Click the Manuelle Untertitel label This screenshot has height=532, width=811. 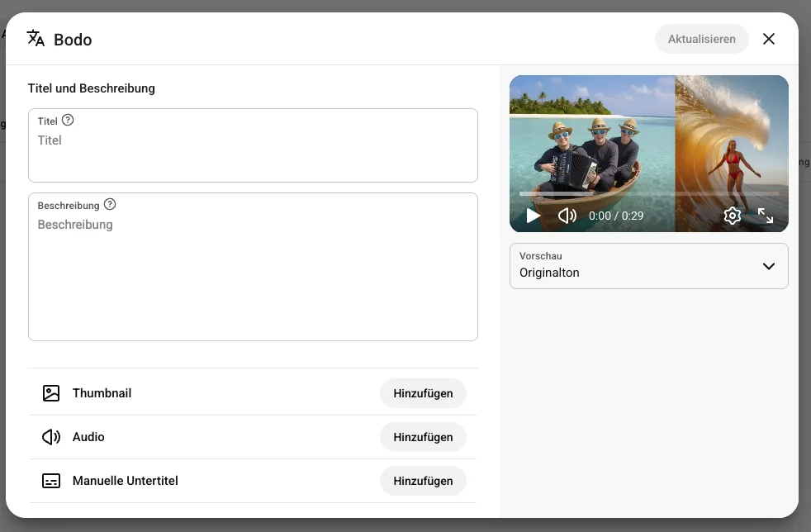click(x=126, y=481)
